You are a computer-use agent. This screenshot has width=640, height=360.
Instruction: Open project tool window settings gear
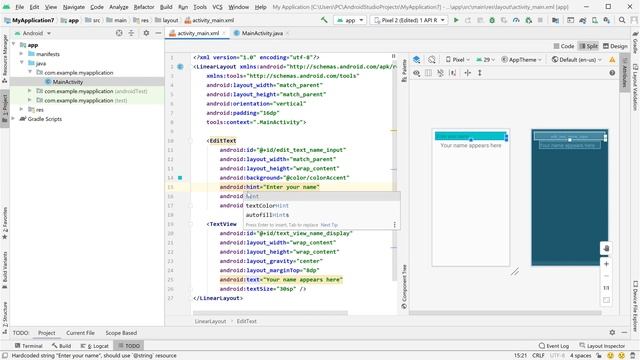[x=146, y=33]
